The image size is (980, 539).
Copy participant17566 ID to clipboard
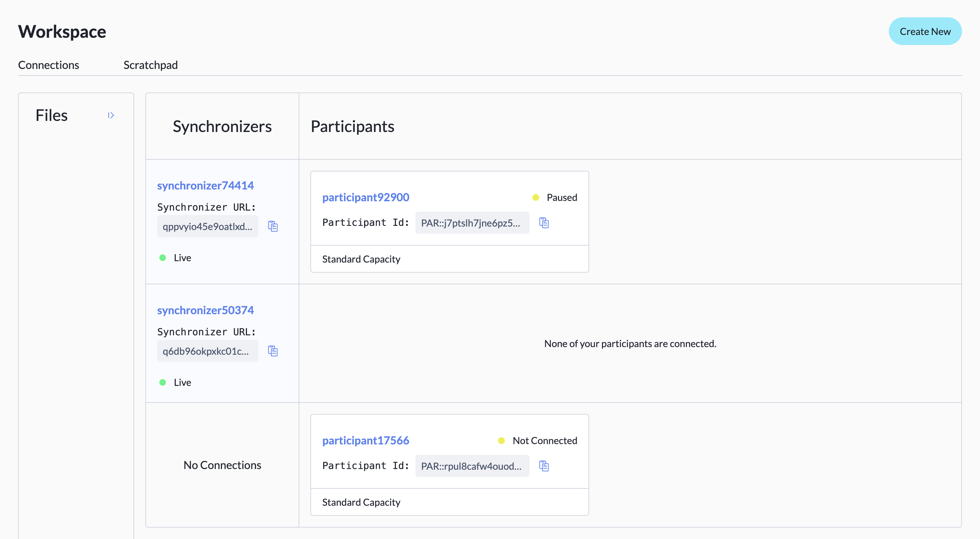coord(544,466)
